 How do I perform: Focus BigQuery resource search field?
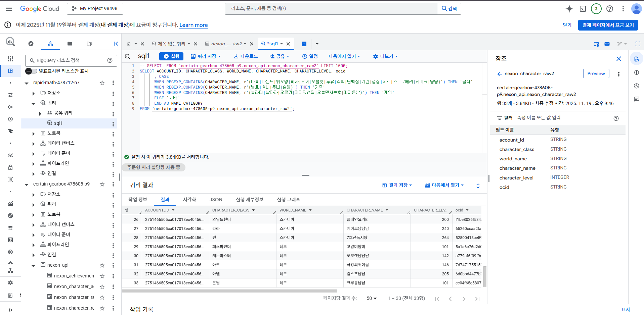point(71,61)
